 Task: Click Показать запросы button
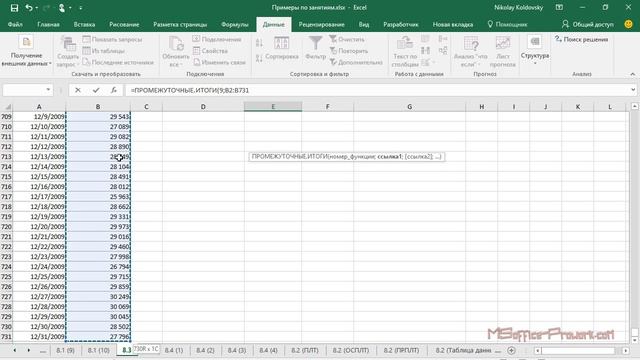[112, 40]
